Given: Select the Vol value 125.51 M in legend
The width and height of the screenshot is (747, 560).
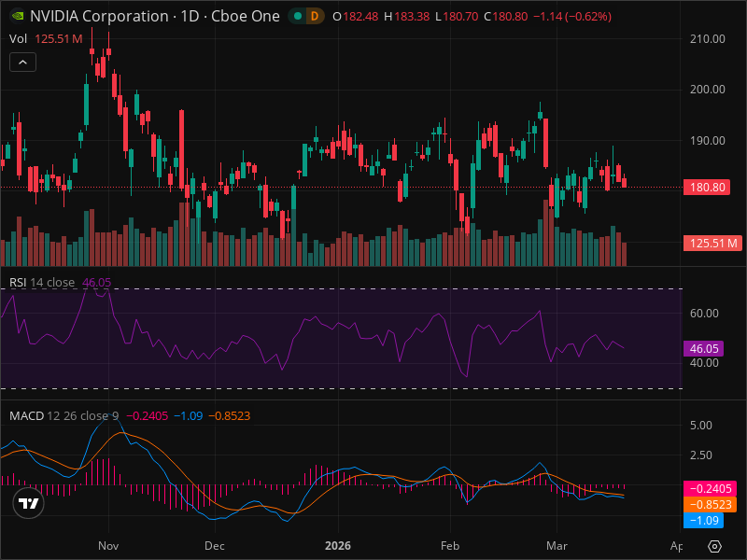Looking at the screenshot, I should click(x=59, y=38).
